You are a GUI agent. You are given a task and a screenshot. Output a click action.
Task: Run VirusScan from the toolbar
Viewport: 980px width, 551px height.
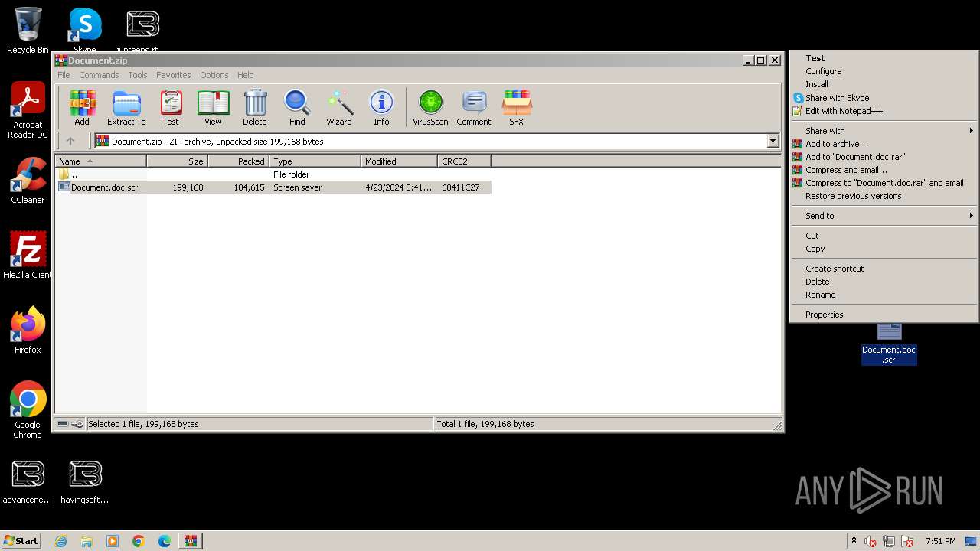(430, 108)
